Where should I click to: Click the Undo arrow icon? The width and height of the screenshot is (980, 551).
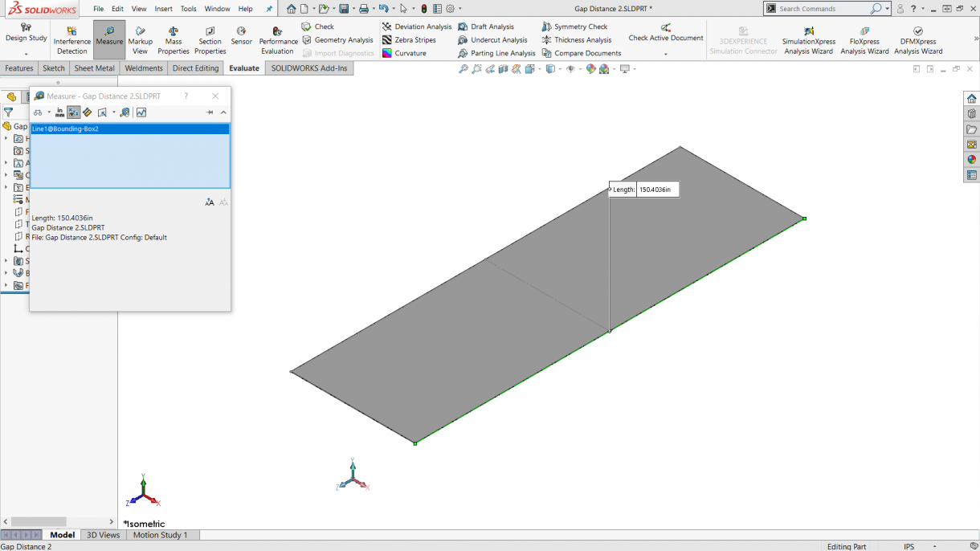(384, 9)
